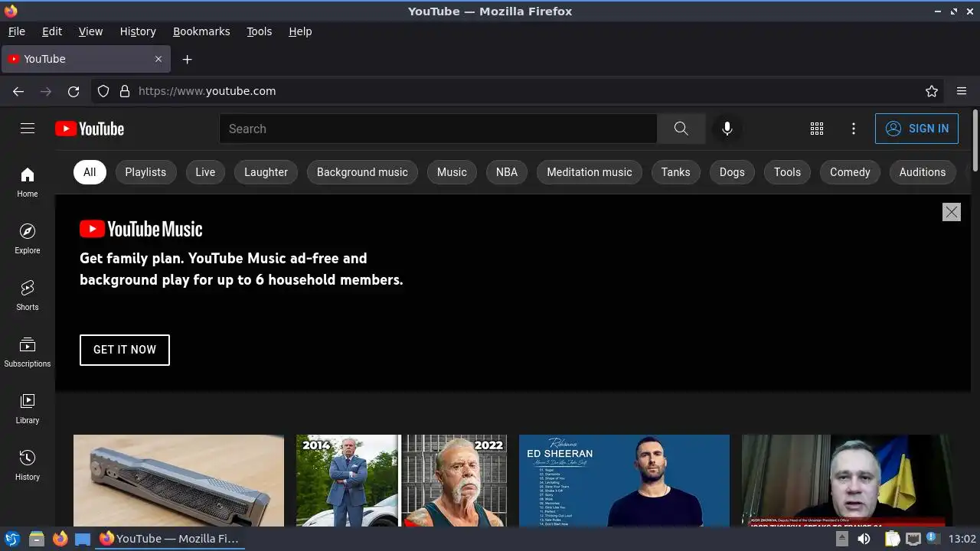Open the Tools menu in menu bar
Viewport: 980px width, 551px height.
click(x=259, y=31)
